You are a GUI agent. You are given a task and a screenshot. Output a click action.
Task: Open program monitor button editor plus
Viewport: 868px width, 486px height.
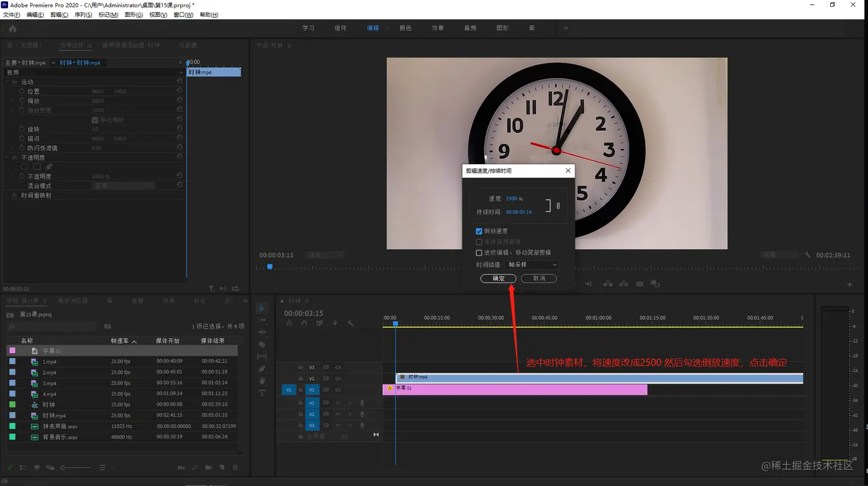point(850,285)
